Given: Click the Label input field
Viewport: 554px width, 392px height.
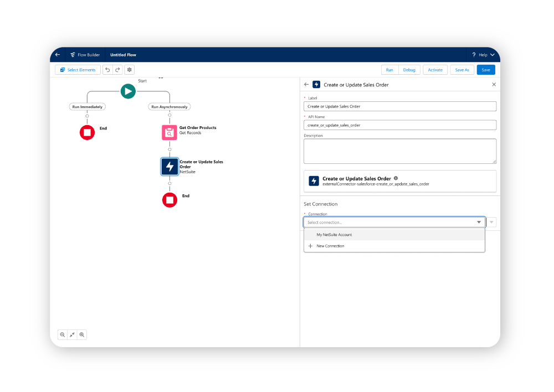Looking at the screenshot, I should (400, 106).
